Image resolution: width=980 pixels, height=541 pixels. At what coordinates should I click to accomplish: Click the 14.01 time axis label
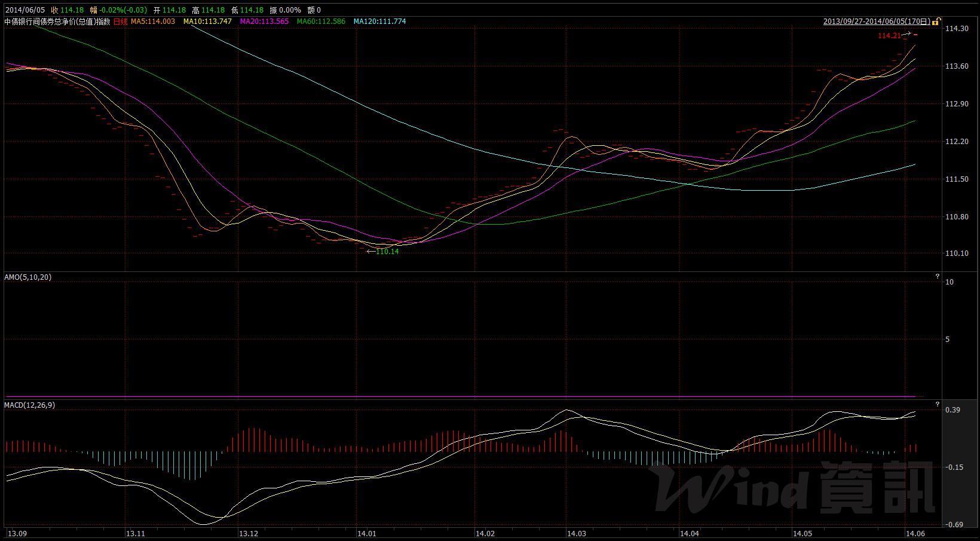point(366,533)
